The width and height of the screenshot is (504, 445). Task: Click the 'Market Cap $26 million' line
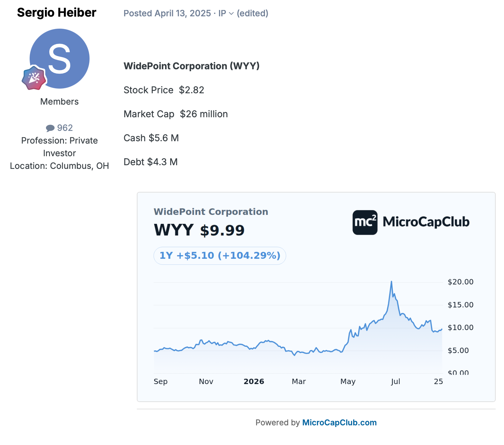176,114
